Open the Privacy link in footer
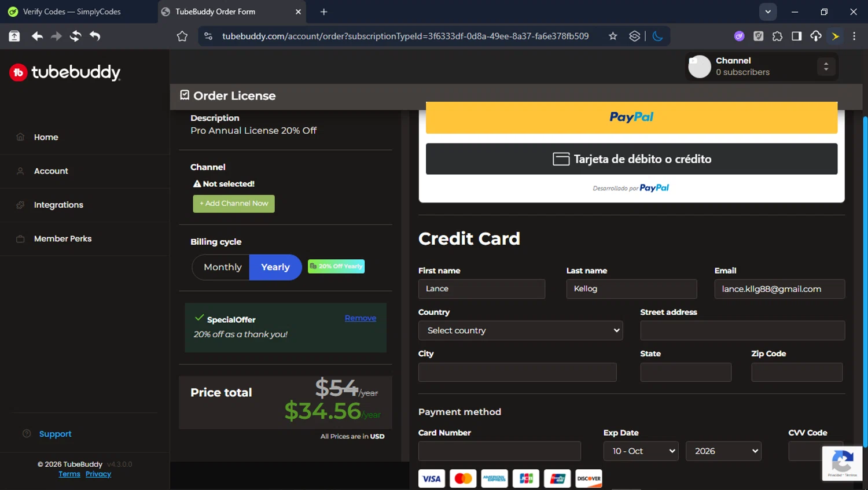868x490 pixels. coord(98,474)
